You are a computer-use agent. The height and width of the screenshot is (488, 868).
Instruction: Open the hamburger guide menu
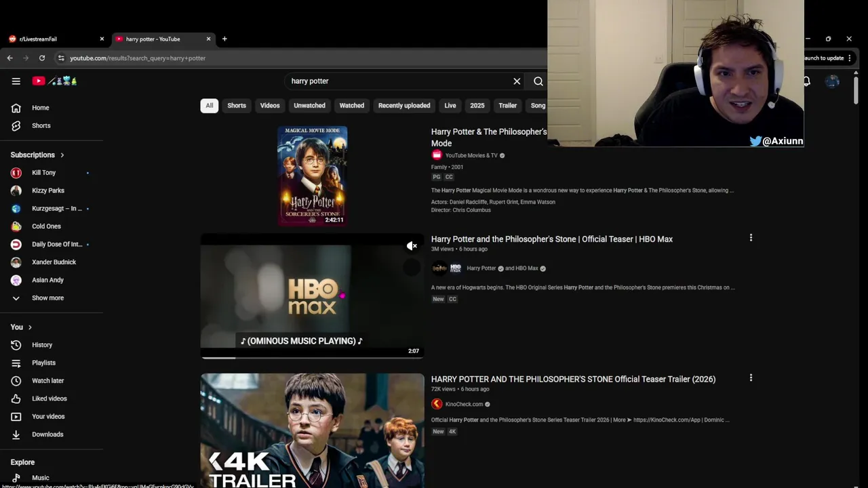click(16, 81)
